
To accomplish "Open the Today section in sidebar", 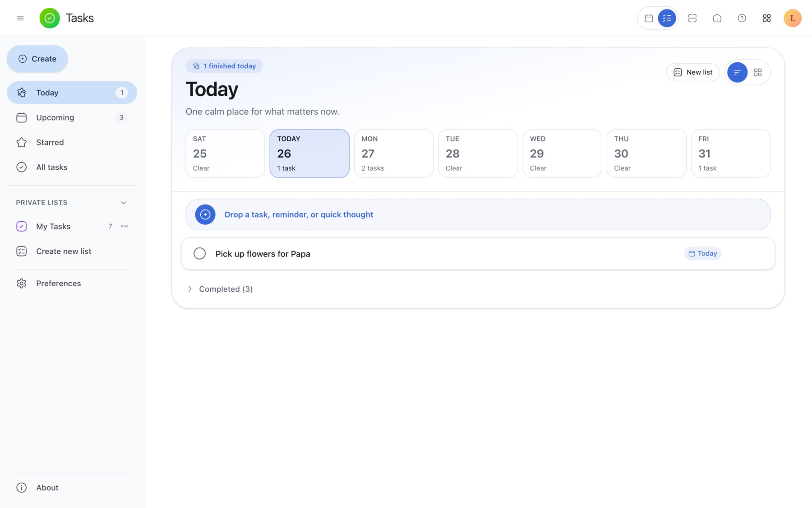I will [x=72, y=93].
